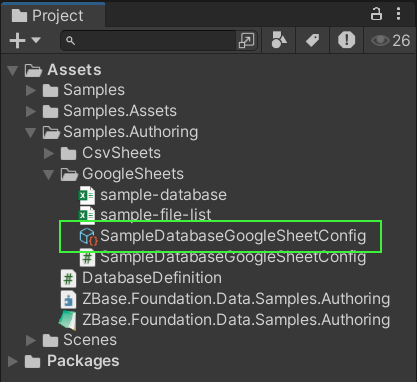This screenshot has width=417, height=382.
Task: Click the Scenes folder icon
Action: click(51, 340)
